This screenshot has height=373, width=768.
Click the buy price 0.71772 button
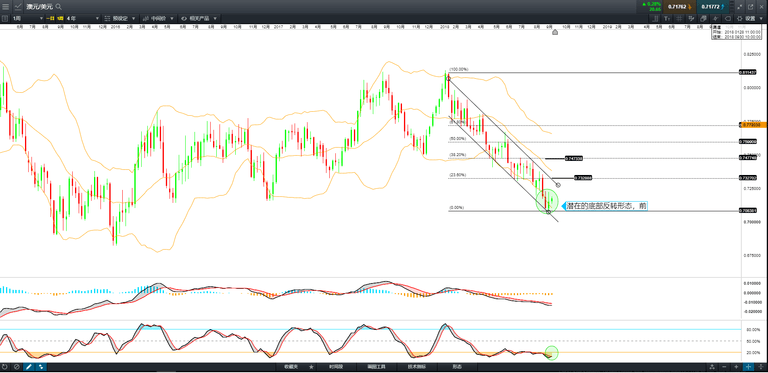[713, 7]
